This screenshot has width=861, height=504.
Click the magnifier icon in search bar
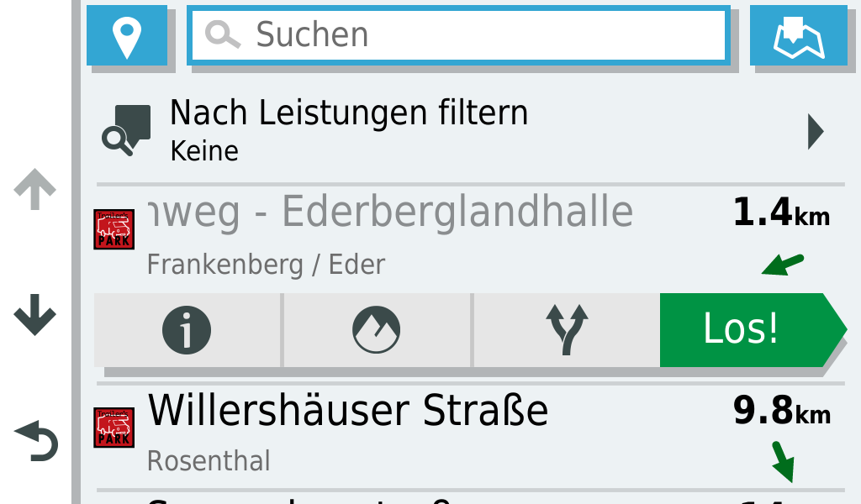[x=223, y=35]
